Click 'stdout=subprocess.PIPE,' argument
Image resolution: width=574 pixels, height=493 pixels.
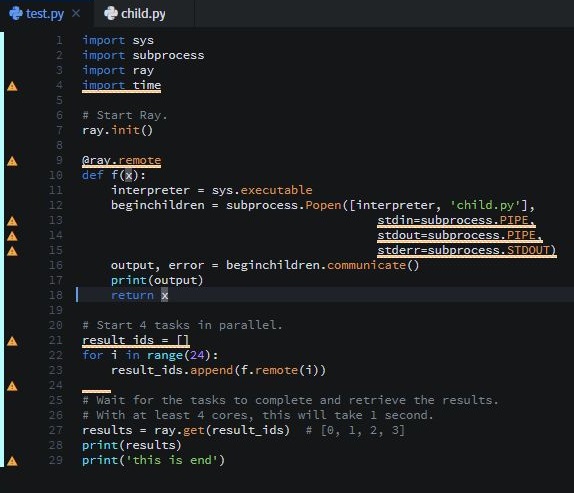[460, 235]
